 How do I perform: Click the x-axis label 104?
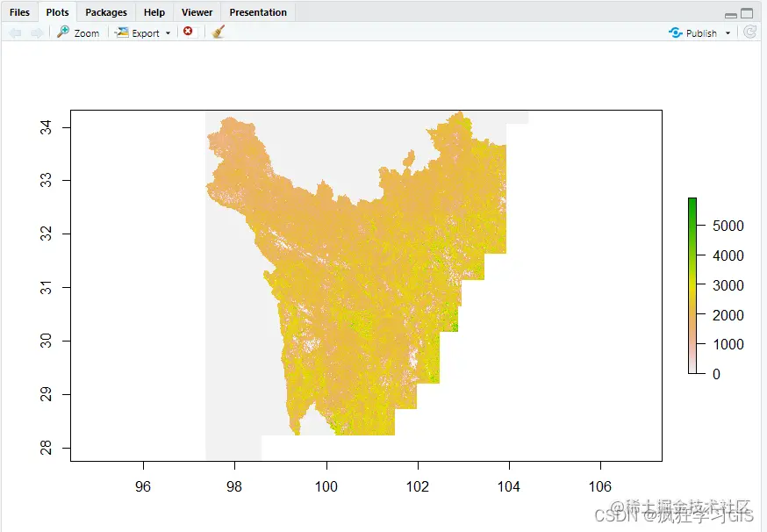pyautogui.click(x=509, y=486)
